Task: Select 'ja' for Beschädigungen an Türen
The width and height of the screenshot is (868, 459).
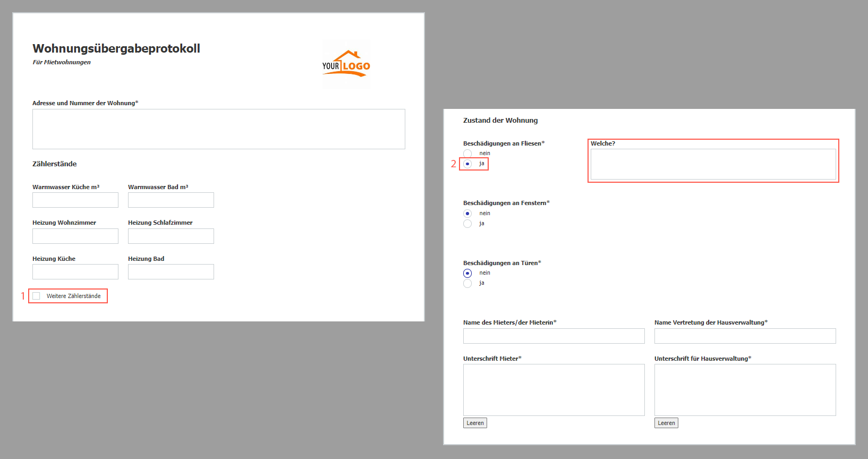Action: [467, 283]
